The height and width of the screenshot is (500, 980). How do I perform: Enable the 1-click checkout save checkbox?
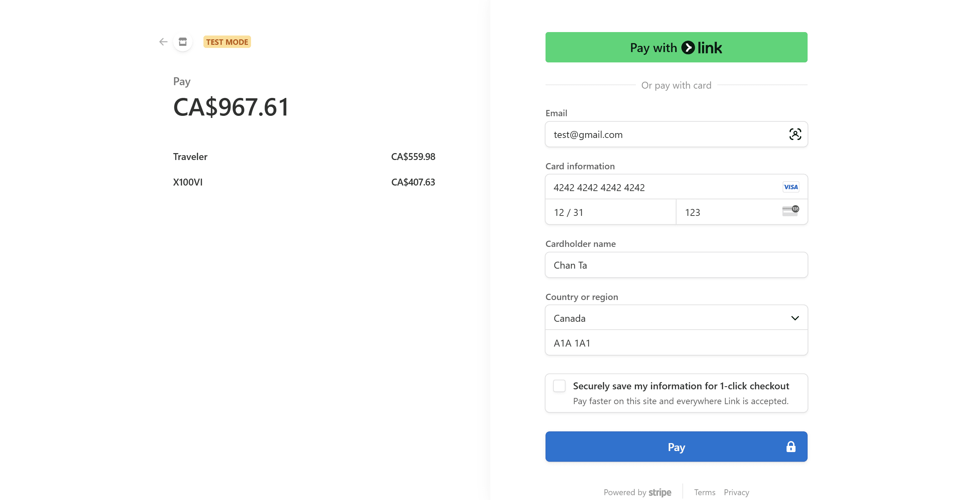[559, 386]
